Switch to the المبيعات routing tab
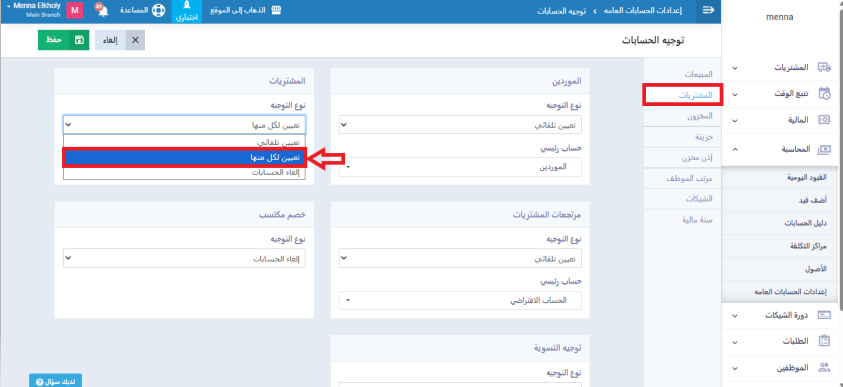Screen dimensions: 843x387 pos(682,74)
